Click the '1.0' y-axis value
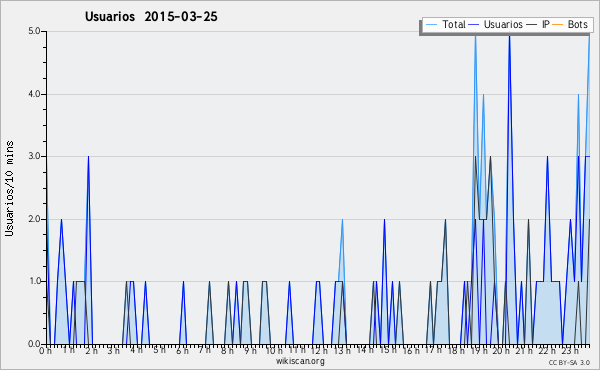Screen dimensions: 600x370 (x=34, y=281)
